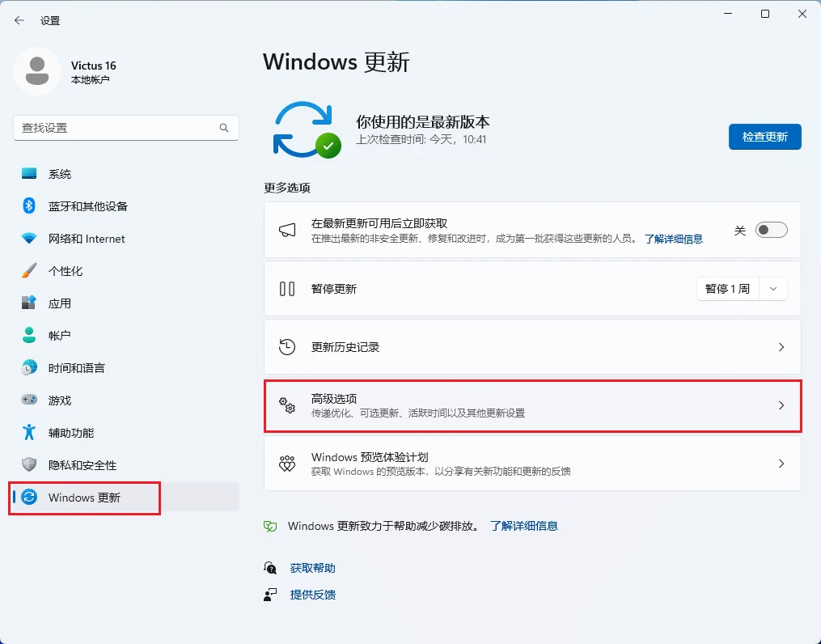Click the gears icon for 高级选项
Screen dimensions: 821x644
tap(287, 405)
